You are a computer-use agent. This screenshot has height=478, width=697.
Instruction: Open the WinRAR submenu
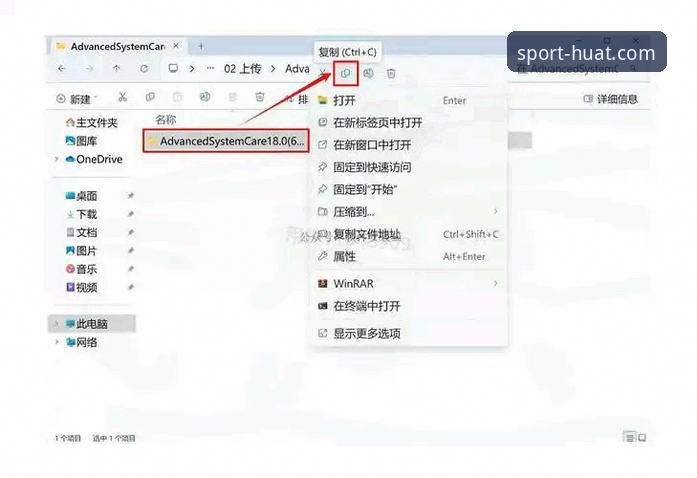pyautogui.click(x=408, y=283)
